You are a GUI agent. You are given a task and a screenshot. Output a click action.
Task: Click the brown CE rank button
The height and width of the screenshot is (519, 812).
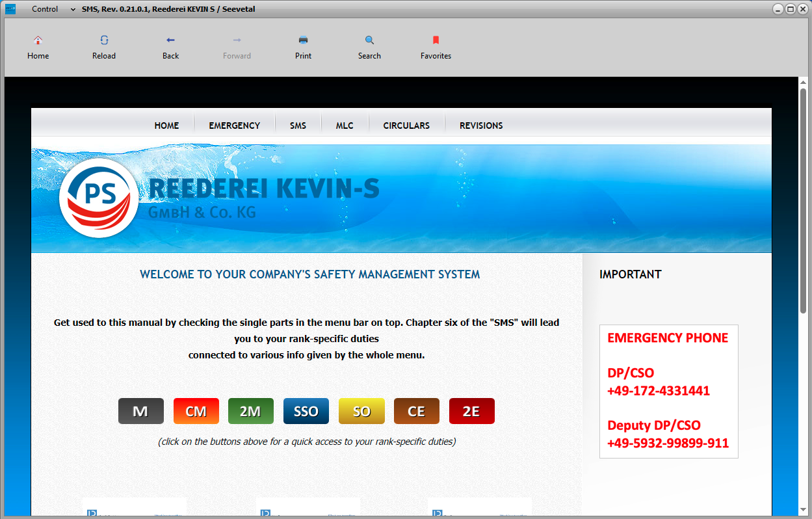[x=416, y=411]
